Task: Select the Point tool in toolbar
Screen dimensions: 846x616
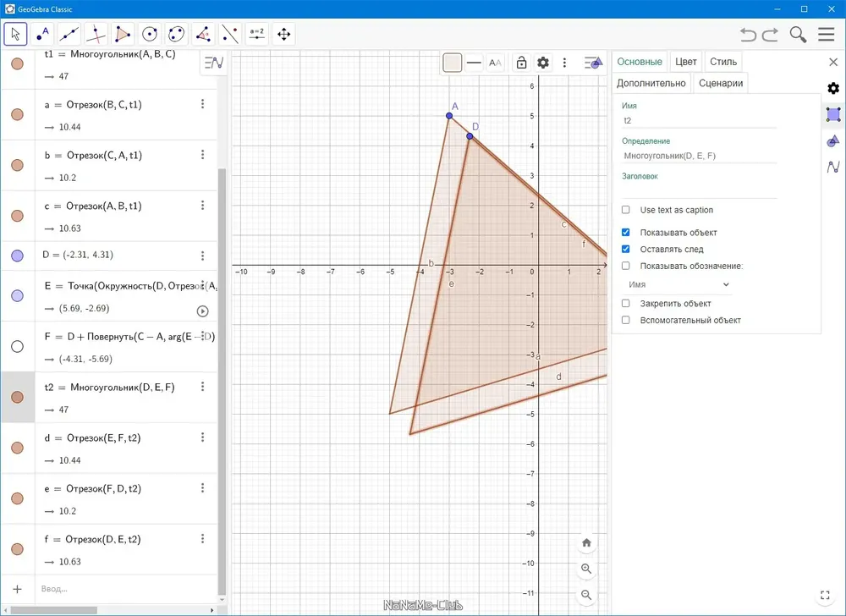Action: click(x=42, y=35)
